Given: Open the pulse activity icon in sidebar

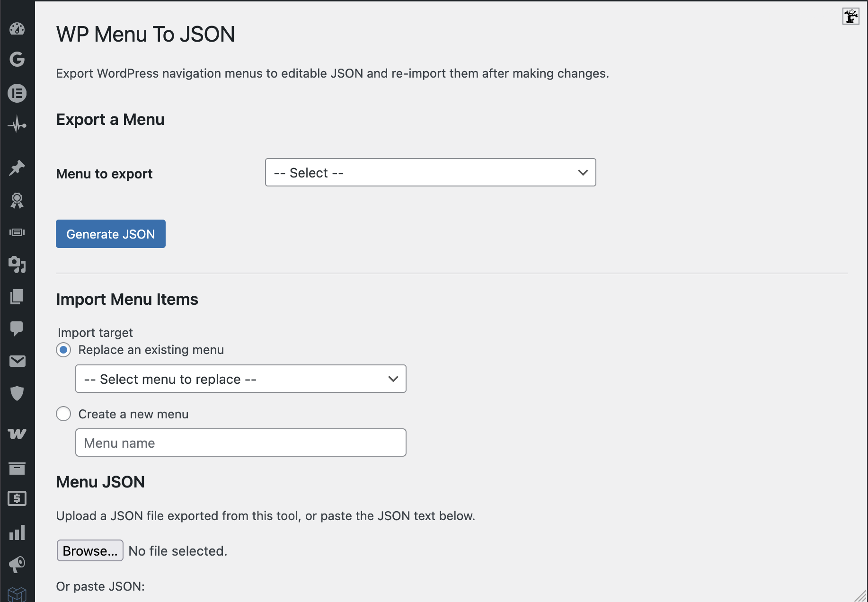Looking at the screenshot, I should [17, 124].
